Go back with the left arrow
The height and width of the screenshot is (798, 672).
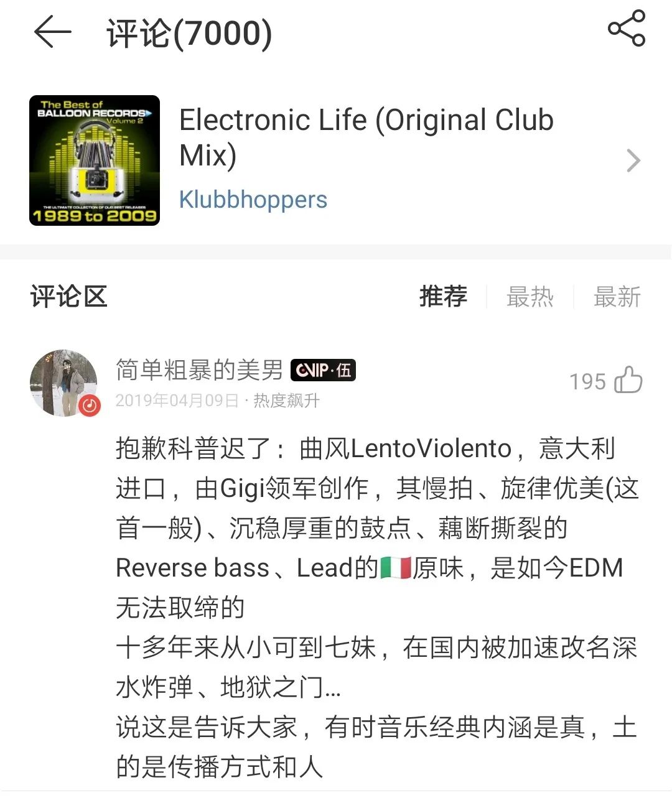coord(52,32)
